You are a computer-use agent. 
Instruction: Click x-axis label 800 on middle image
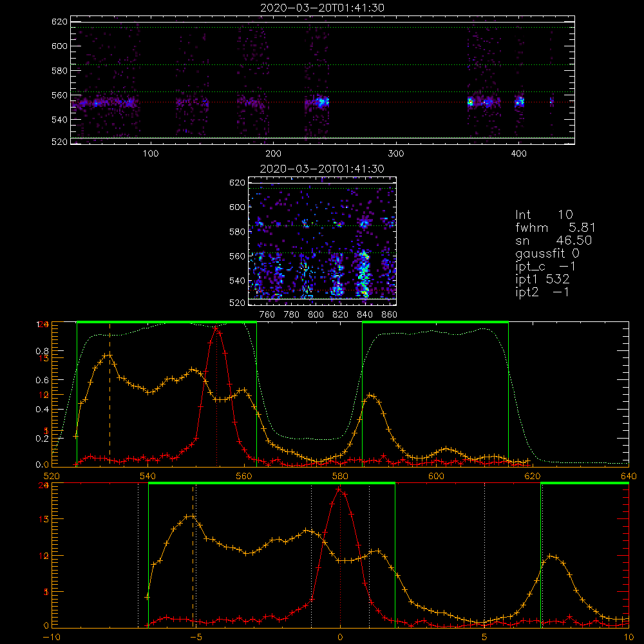[316, 315]
